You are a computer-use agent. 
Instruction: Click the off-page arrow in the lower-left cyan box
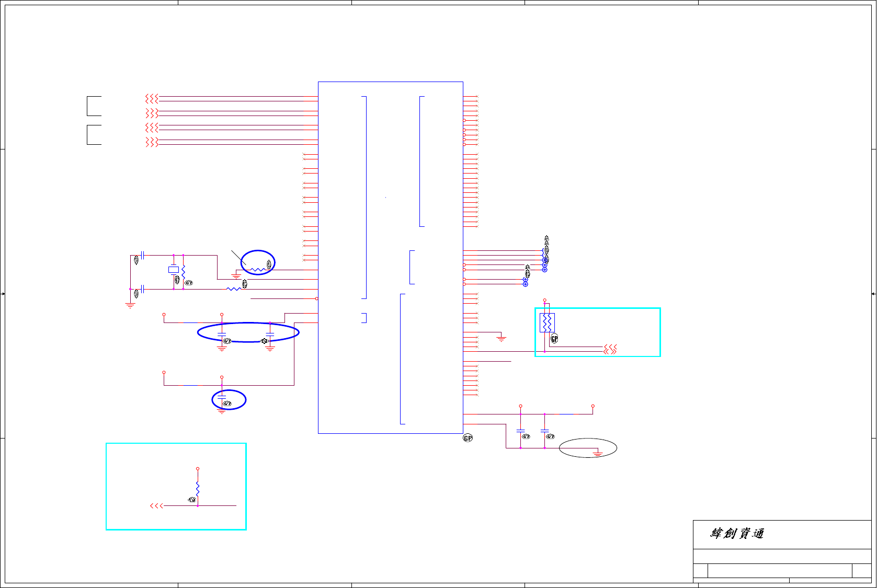click(156, 506)
